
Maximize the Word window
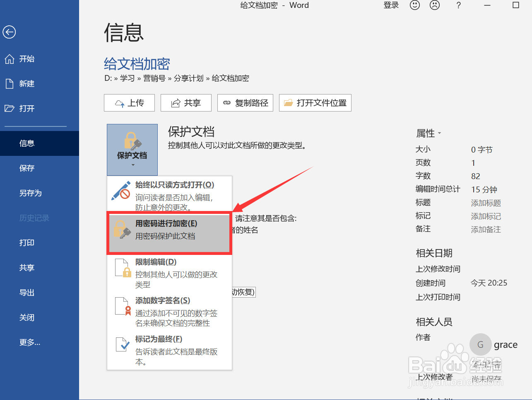[x=516, y=5]
